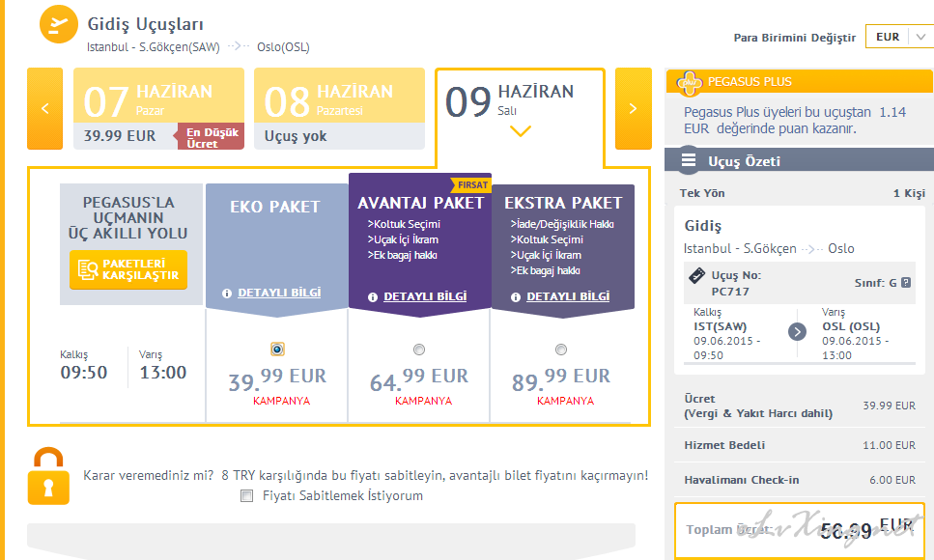Click info icon beside Avantaj Paket details
This screenshot has width=934, height=560.
373,296
